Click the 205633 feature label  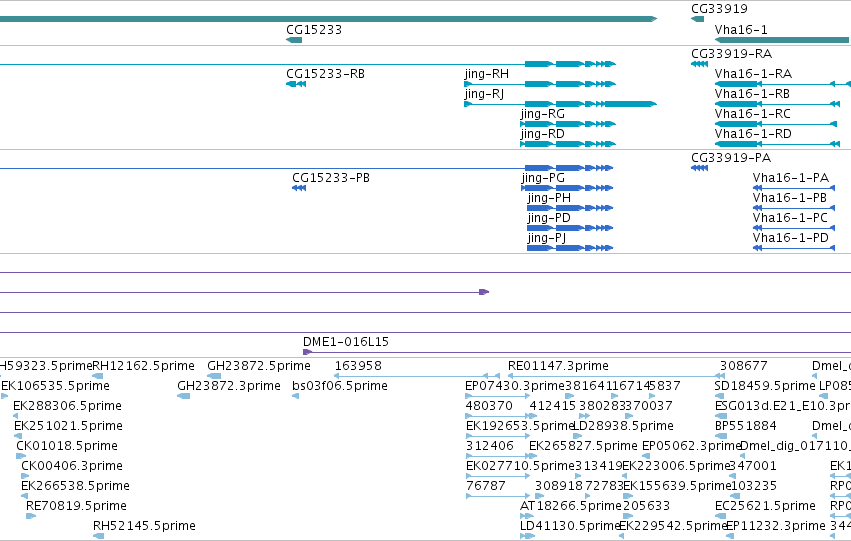[x=646, y=506]
